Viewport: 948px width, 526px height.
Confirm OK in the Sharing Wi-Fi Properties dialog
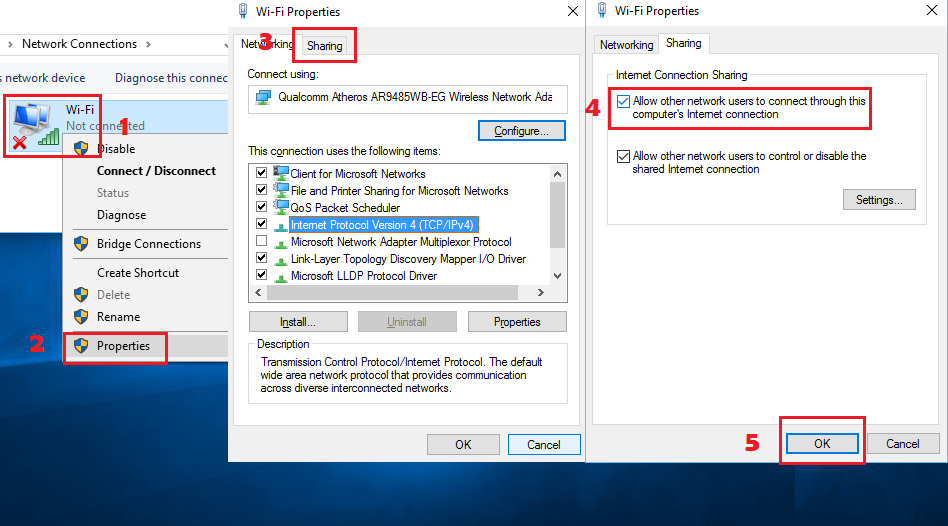[x=822, y=443]
